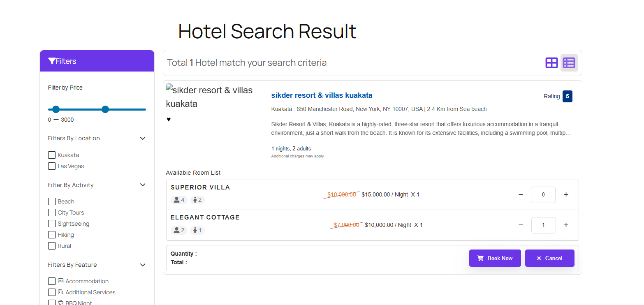
Task: Collapse the Filter By Activity section
Action: point(143,185)
